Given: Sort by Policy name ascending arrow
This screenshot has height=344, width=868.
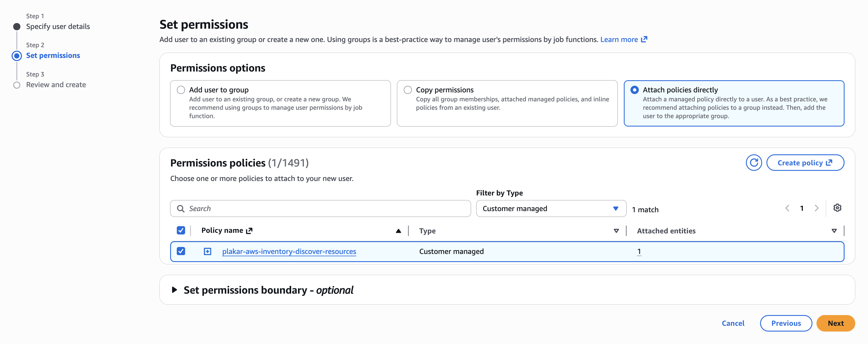Looking at the screenshot, I should pos(398,231).
